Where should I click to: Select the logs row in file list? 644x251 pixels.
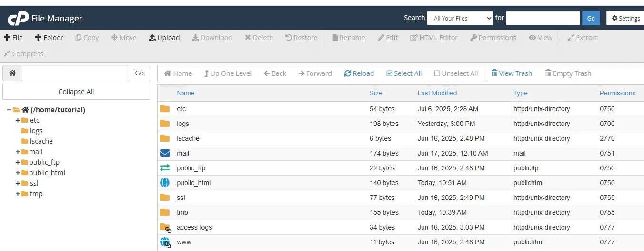pos(401,124)
